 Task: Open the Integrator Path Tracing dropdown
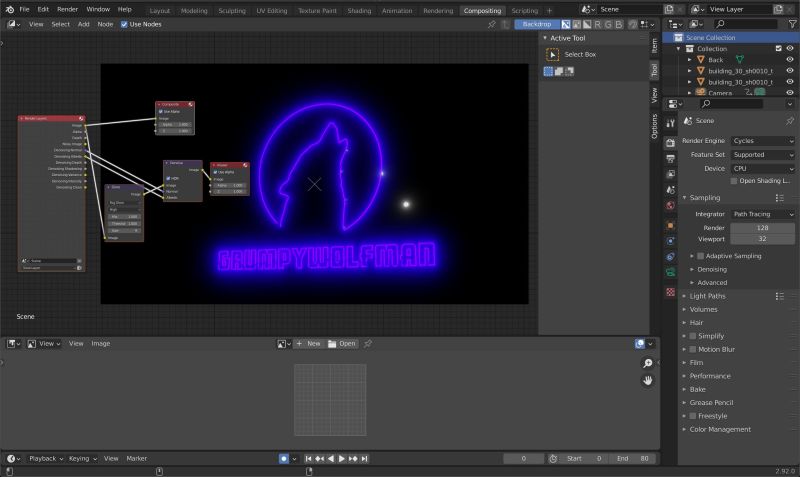tap(763, 214)
